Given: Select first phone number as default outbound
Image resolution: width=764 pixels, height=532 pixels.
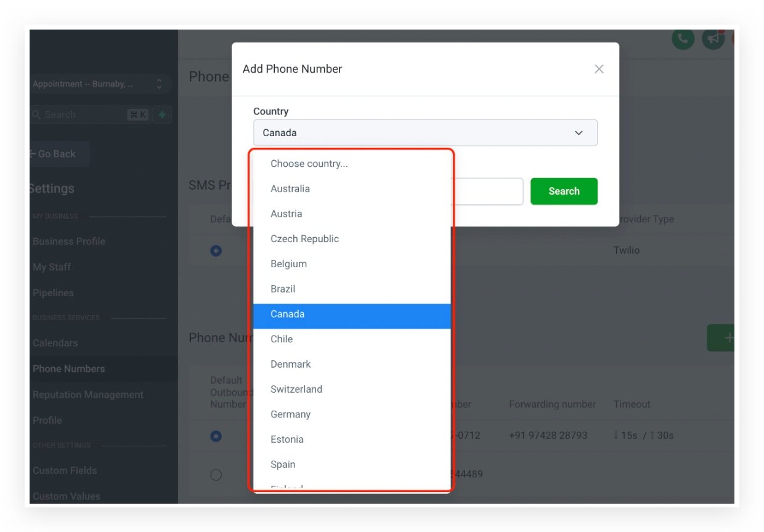Looking at the screenshot, I should [216, 435].
